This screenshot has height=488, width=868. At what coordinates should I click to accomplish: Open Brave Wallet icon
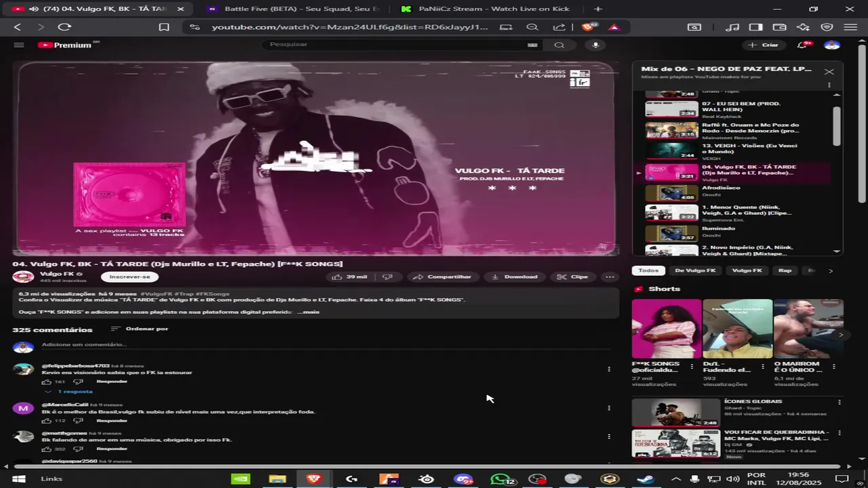tap(779, 27)
